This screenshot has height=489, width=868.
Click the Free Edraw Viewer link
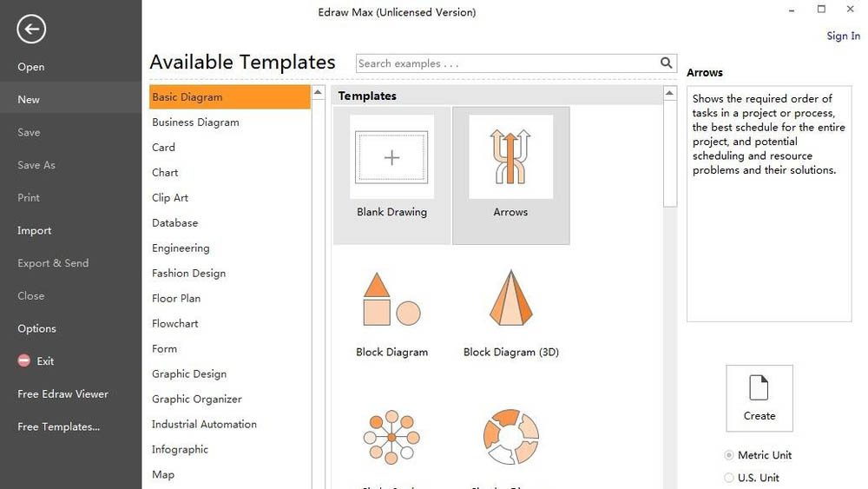(62, 393)
